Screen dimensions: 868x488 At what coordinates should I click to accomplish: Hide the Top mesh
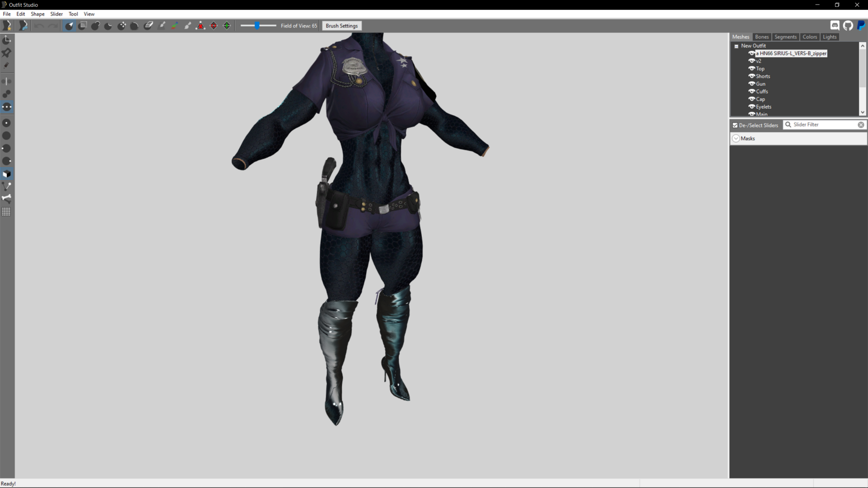[752, 69]
